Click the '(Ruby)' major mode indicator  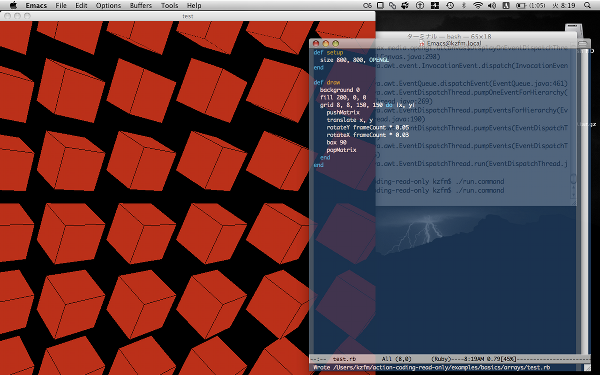tap(440, 359)
